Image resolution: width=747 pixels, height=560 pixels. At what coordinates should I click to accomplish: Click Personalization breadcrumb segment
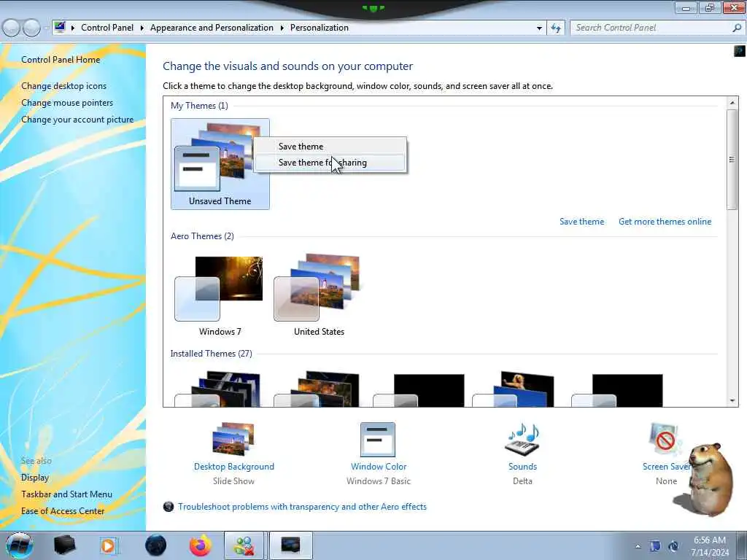pyautogui.click(x=320, y=28)
